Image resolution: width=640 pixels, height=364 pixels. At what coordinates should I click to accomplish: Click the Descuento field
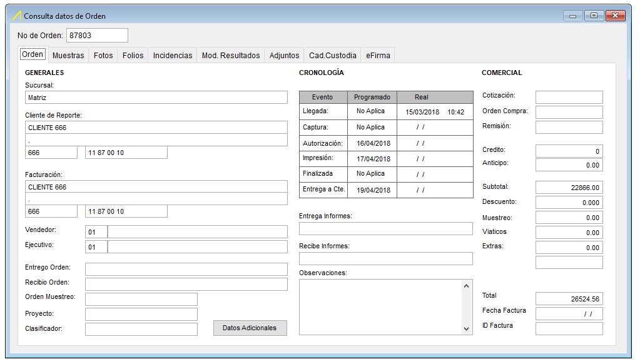pyautogui.click(x=569, y=203)
